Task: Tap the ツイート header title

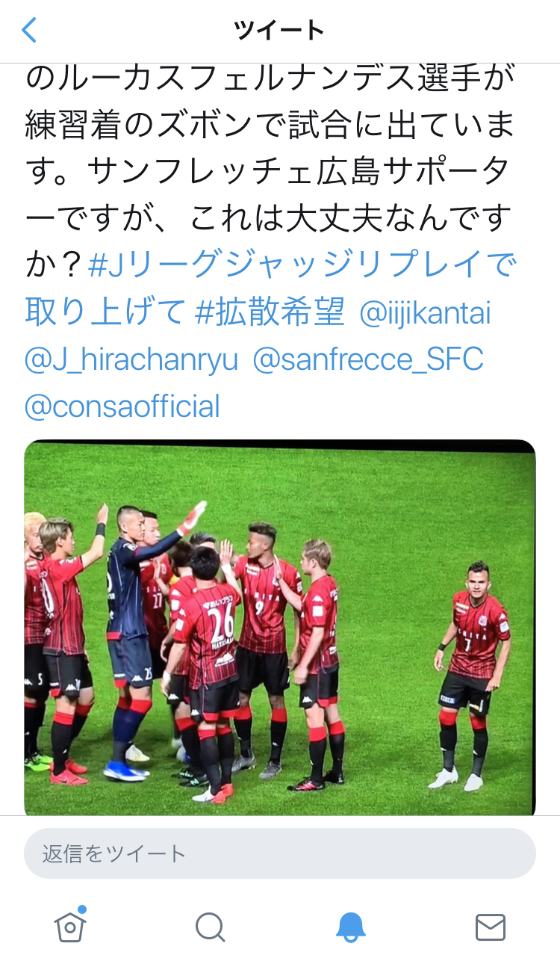Action: pos(279,30)
